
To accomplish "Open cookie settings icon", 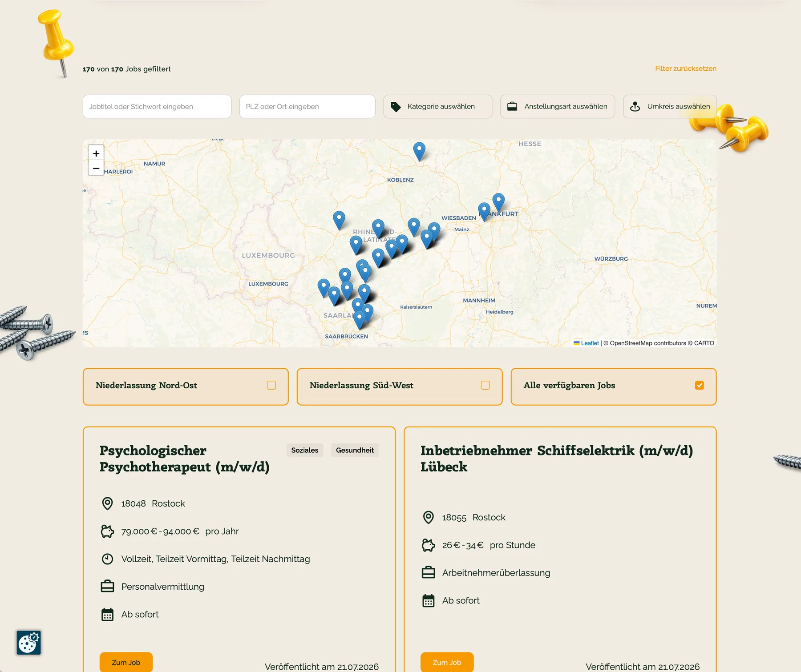I will point(29,643).
